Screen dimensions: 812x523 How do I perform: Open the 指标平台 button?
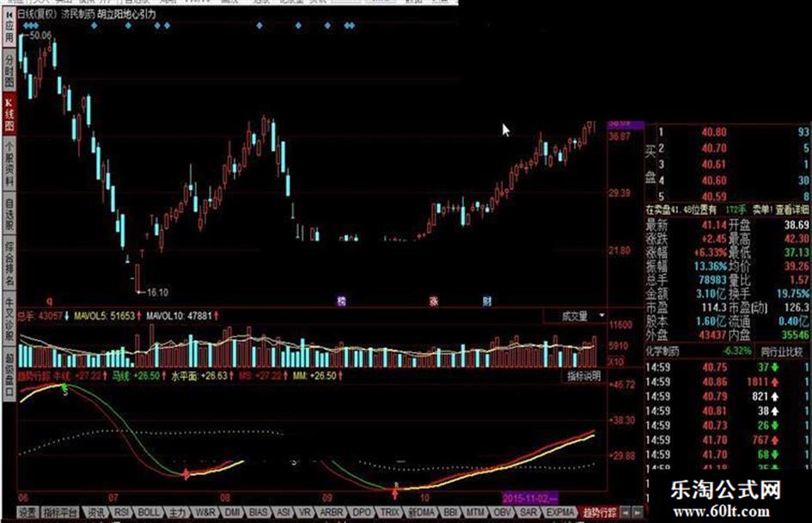click(x=60, y=513)
